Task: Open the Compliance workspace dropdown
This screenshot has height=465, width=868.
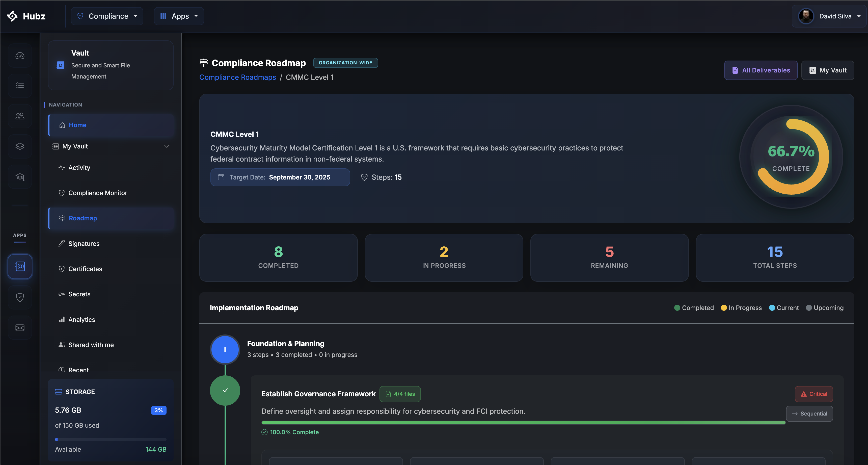Action: click(x=107, y=16)
